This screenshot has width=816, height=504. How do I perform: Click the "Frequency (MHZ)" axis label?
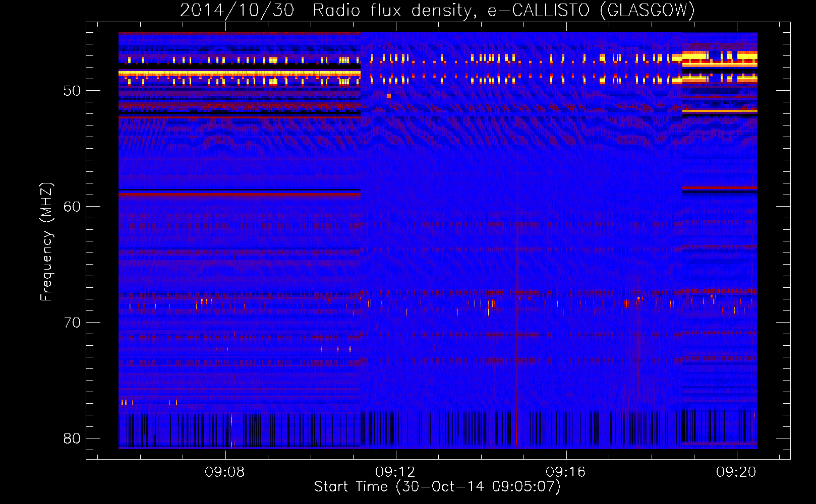pyautogui.click(x=46, y=242)
